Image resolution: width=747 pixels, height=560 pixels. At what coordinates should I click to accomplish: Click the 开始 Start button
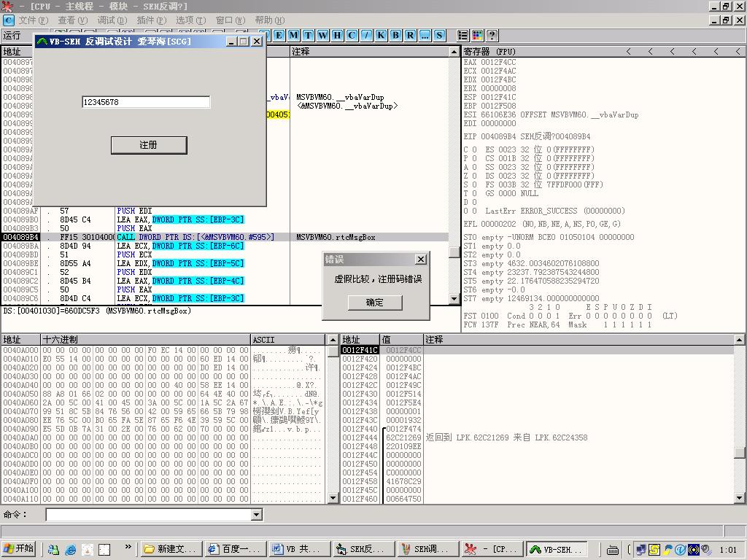tap(20, 549)
